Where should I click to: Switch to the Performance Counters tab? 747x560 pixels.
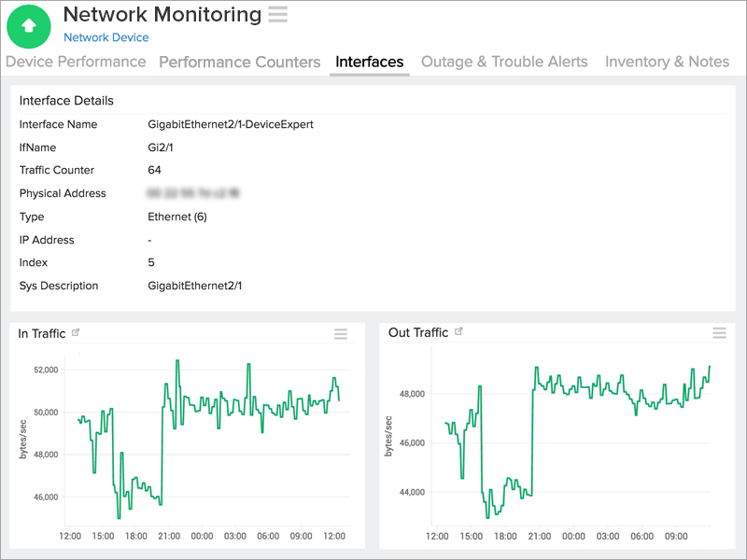[x=239, y=62]
